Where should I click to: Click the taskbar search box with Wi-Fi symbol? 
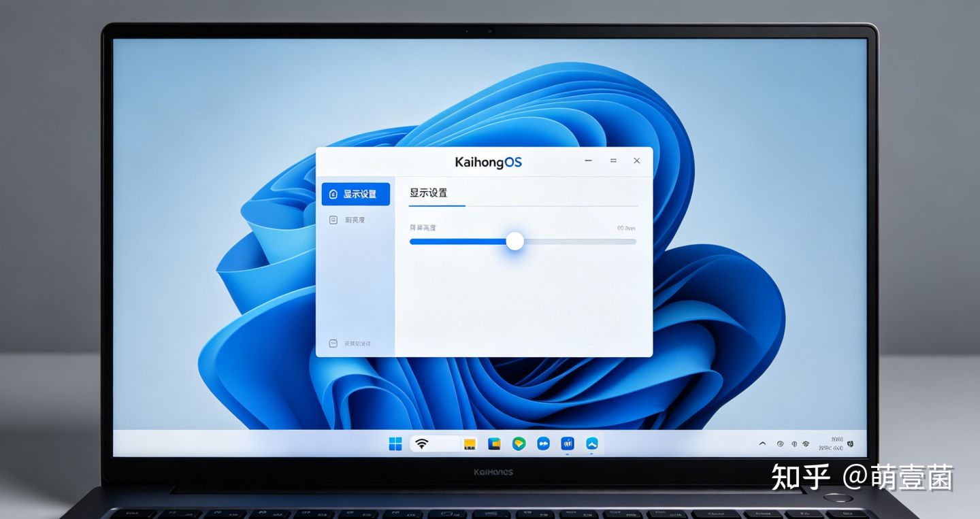click(x=436, y=444)
